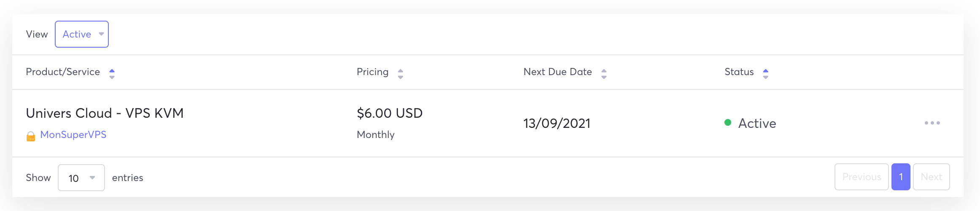Select page 1 in pagination
Image resolution: width=980 pixels, height=211 pixels.
point(901,177)
